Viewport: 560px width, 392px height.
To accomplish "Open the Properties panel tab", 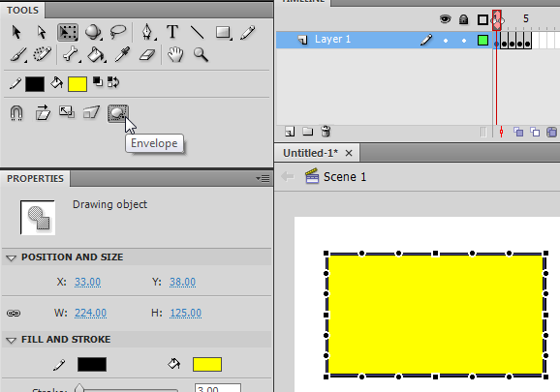I will pos(35,178).
